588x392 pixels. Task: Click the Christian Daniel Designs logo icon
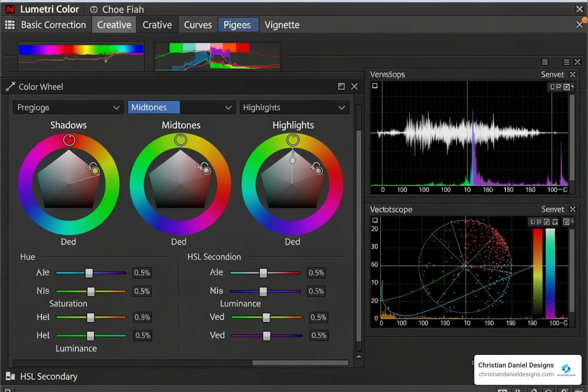566,369
